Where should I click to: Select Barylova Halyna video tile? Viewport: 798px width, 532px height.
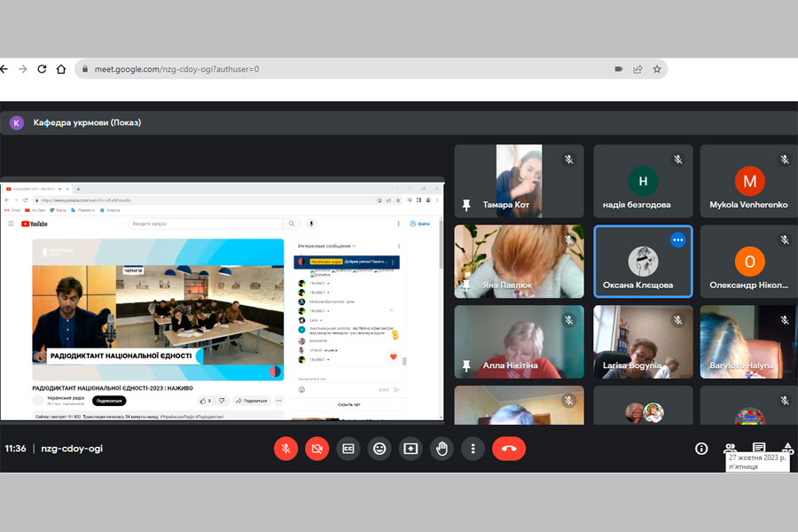(749, 341)
